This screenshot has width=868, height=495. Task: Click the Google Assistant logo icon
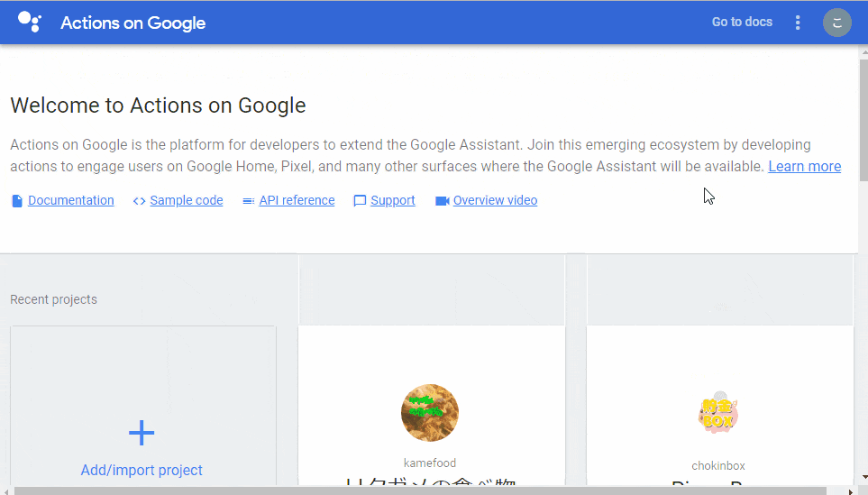30,23
